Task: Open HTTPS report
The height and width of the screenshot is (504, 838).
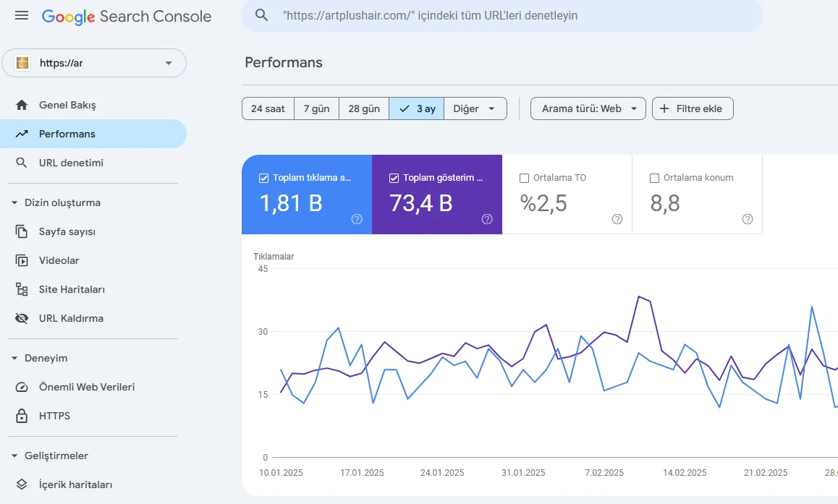Action: pyautogui.click(x=93, y=415)
